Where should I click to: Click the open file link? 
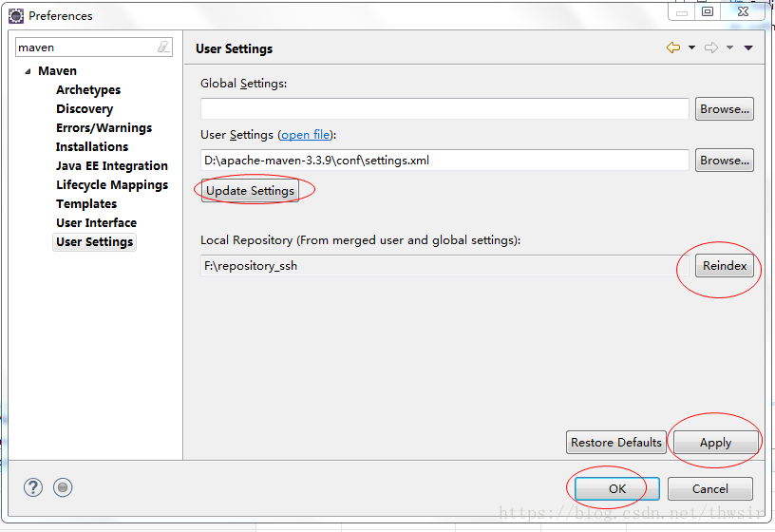306,135
